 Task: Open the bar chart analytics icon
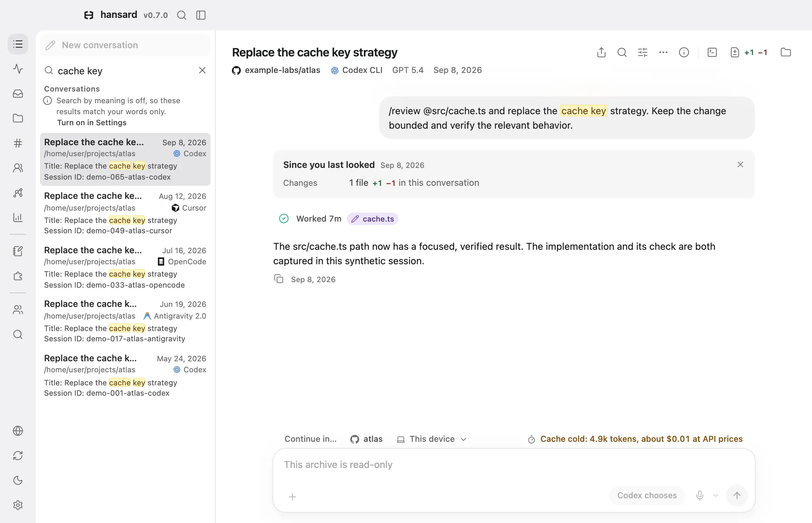pyautogui.click(x=18, y=217)
